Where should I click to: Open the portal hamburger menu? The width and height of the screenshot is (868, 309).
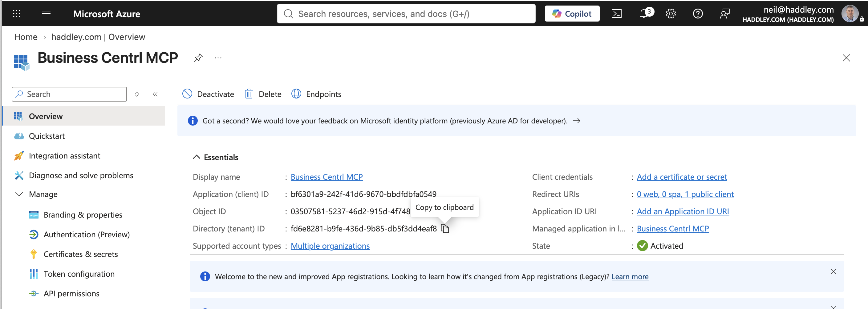point(46,14)
